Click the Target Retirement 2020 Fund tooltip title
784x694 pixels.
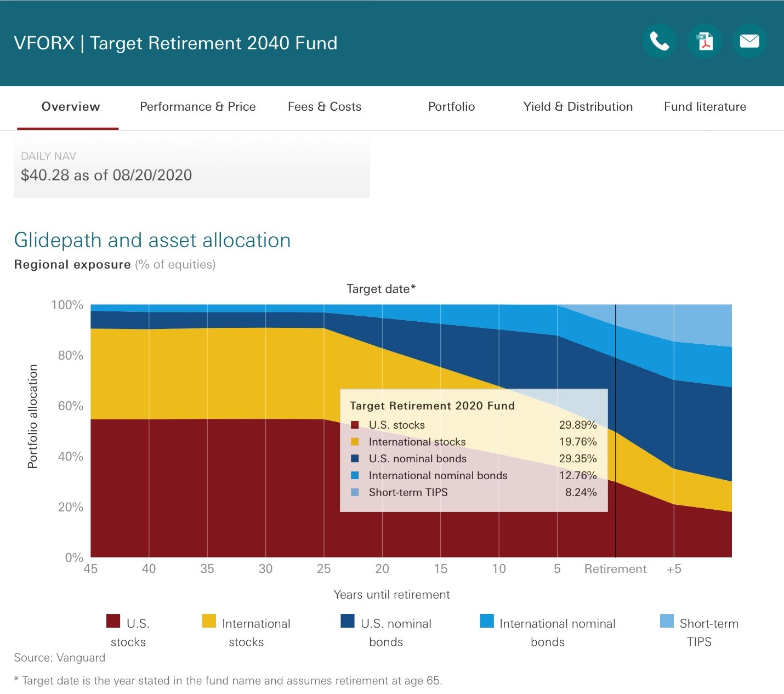point(432,406)
